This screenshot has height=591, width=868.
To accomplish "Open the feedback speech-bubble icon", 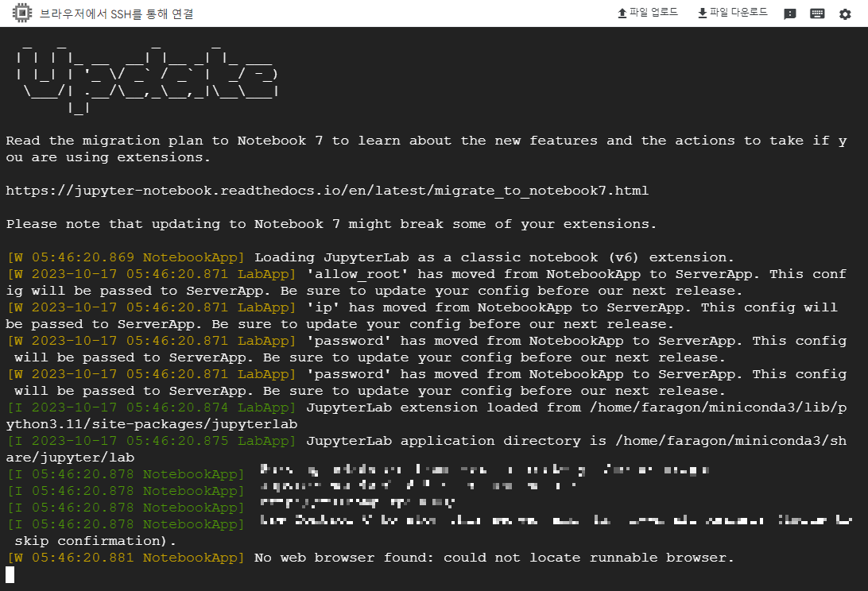I will point(790,14).
